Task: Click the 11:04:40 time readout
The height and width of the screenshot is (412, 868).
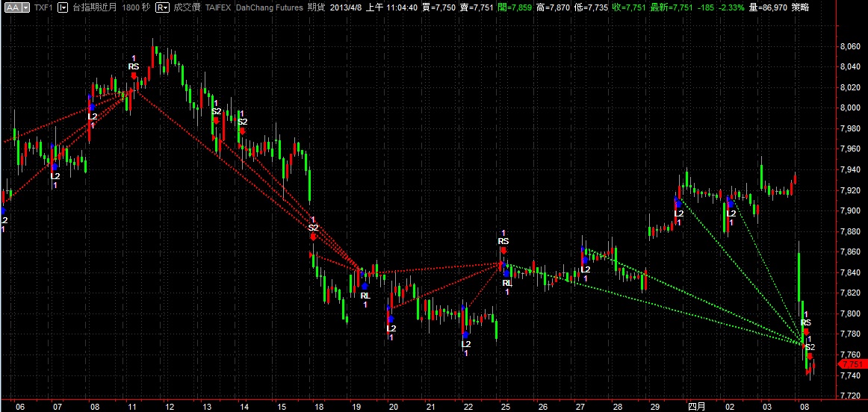Action: click(401, 7)
